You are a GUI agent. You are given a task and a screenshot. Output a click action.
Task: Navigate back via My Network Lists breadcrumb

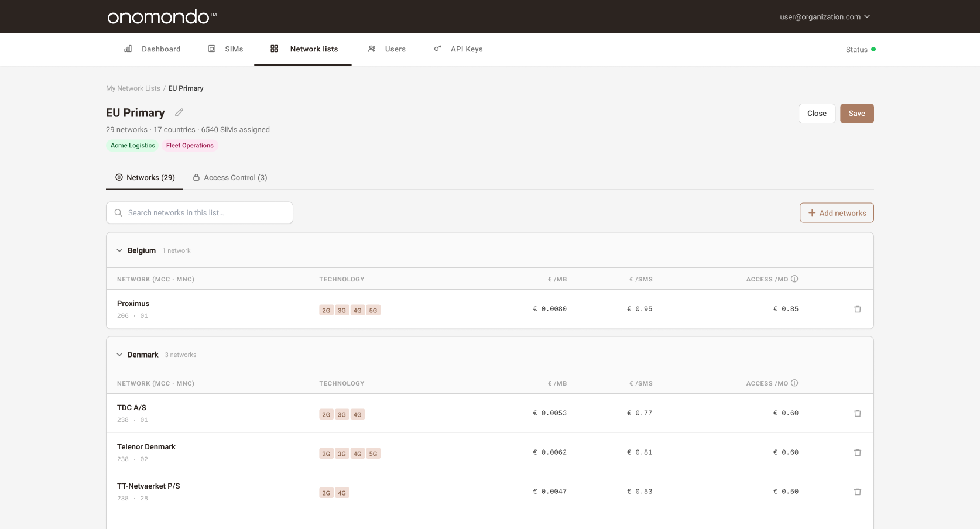(x=133, y=88)
